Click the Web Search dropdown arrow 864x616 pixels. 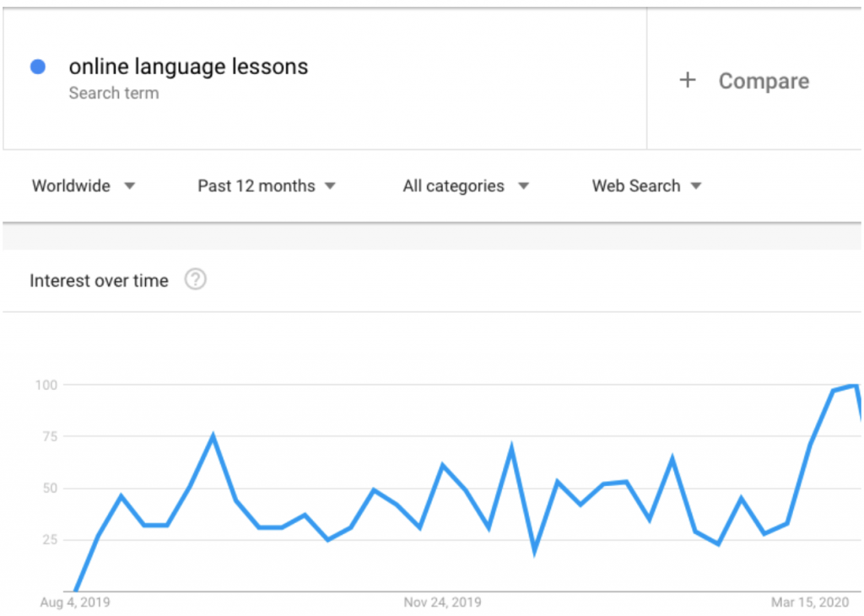click(x=696, y=186)
